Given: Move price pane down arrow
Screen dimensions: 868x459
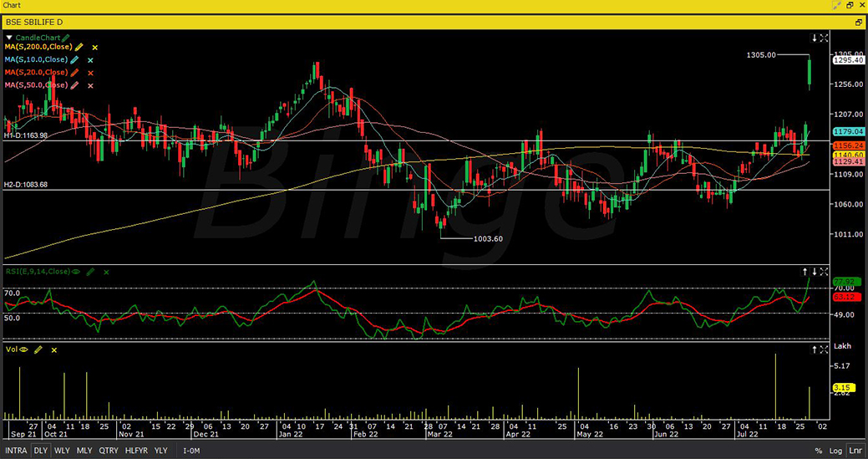Looking at the screenshot, I should 815,38.
